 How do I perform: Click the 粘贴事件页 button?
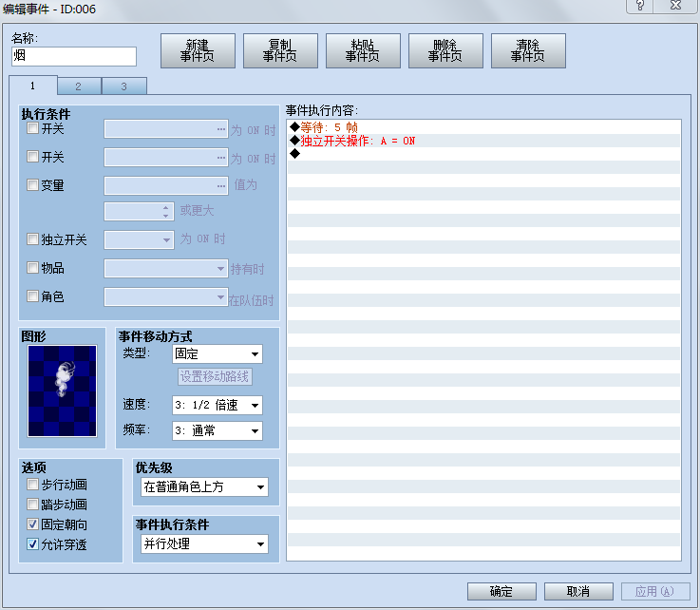pyautogui.click(x=363, y=50)
